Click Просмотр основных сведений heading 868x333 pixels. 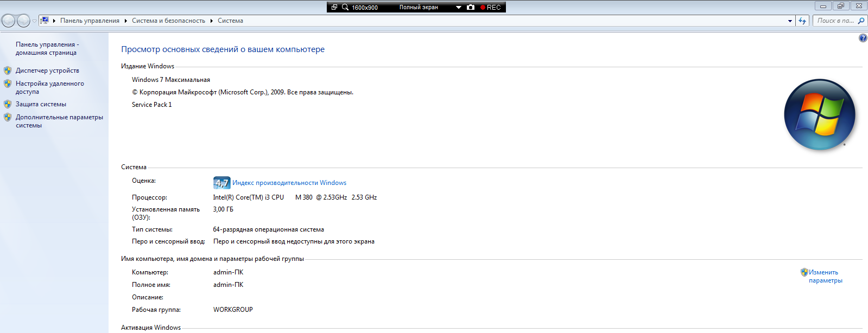click(x=223, y=49)
